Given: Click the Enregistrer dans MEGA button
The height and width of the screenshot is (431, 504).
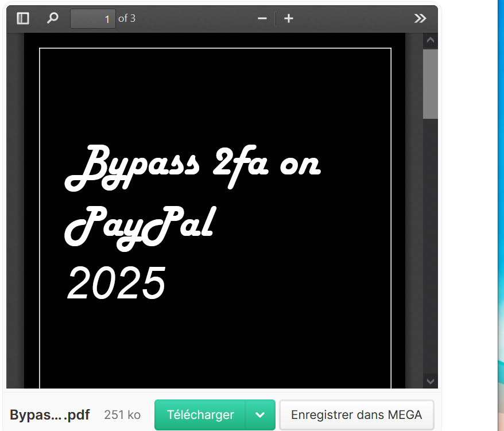Looking at the screenshot, I should pos(357,414).
